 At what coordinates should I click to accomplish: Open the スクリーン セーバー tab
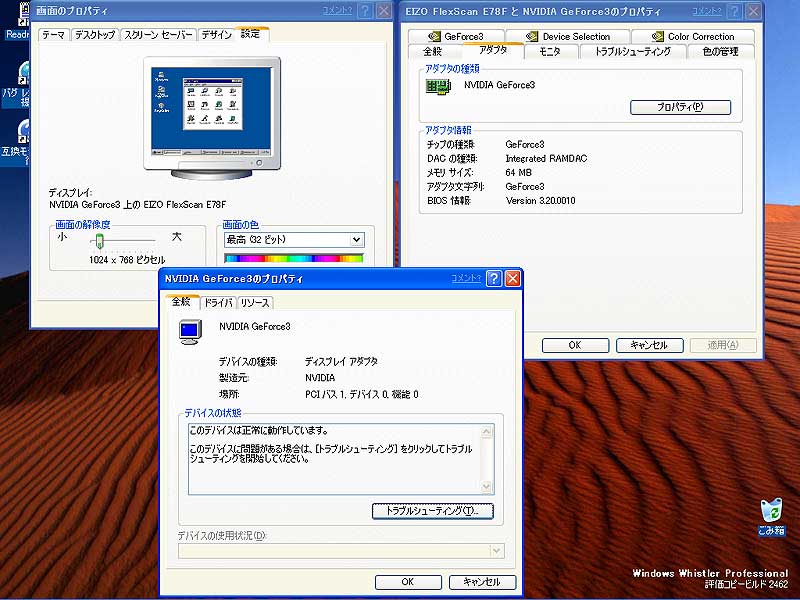click(158, 35)
